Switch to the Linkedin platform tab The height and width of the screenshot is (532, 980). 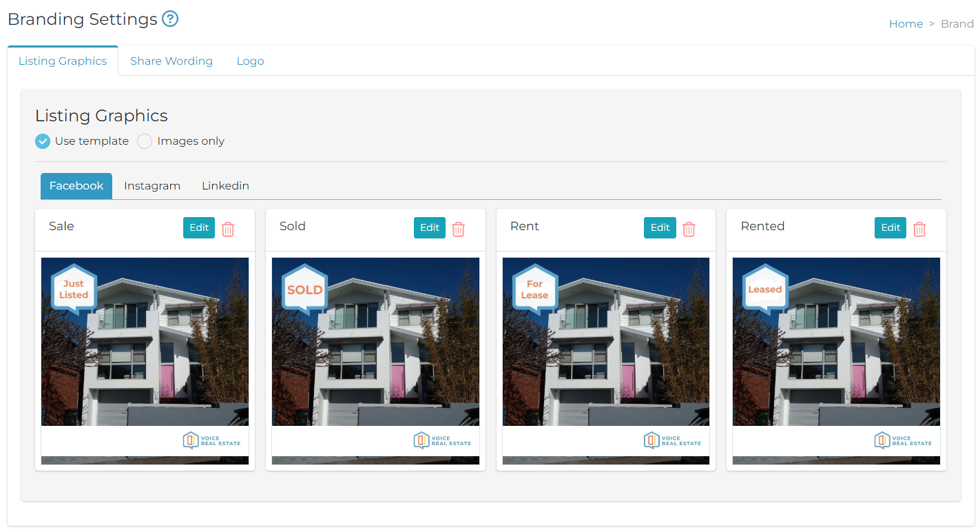225,186
